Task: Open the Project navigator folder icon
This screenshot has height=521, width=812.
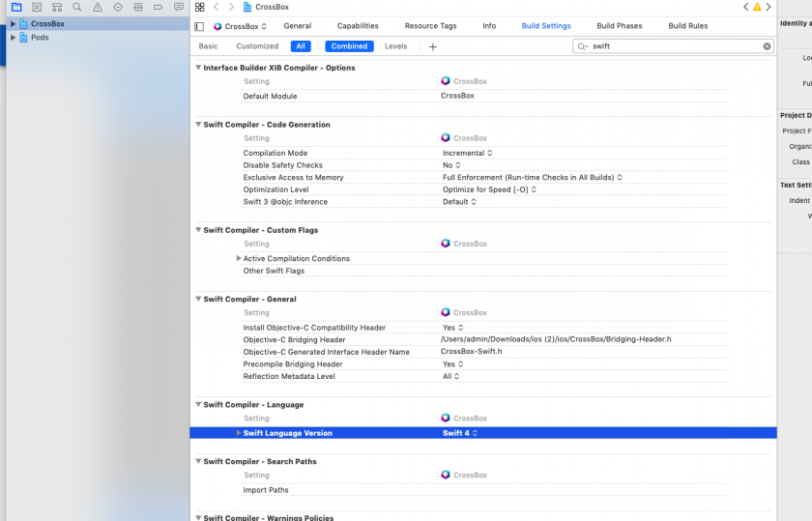Action: (16, 8)
